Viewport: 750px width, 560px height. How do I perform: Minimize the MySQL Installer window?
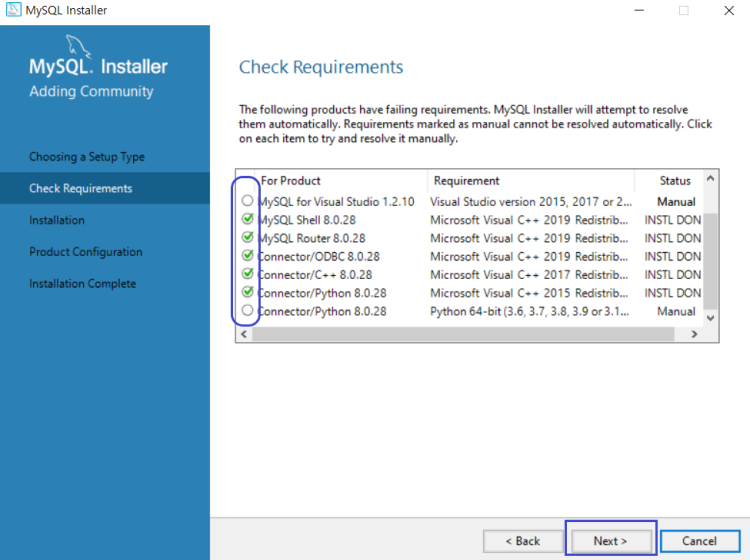(x=639, y=10)
